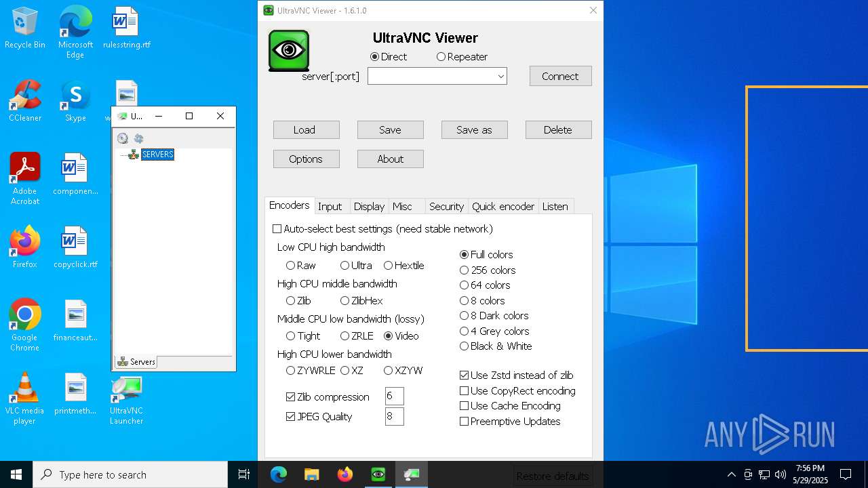Click the Delete button
The image size is (868, 488).
[x=558, y=129]
